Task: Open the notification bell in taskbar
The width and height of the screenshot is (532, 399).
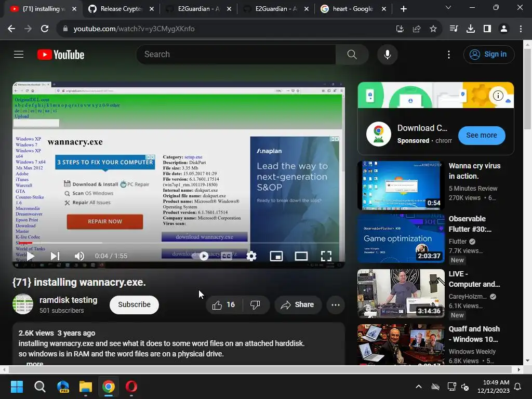Action: pos(518,387)
